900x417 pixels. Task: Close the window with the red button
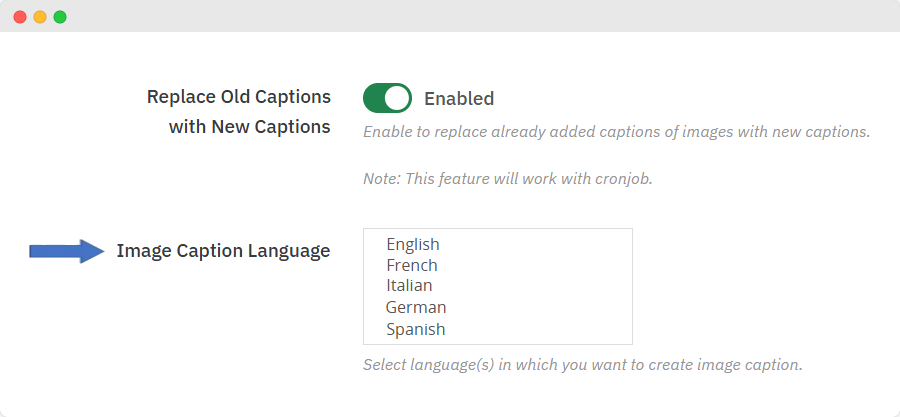click(x=20, y=17)
